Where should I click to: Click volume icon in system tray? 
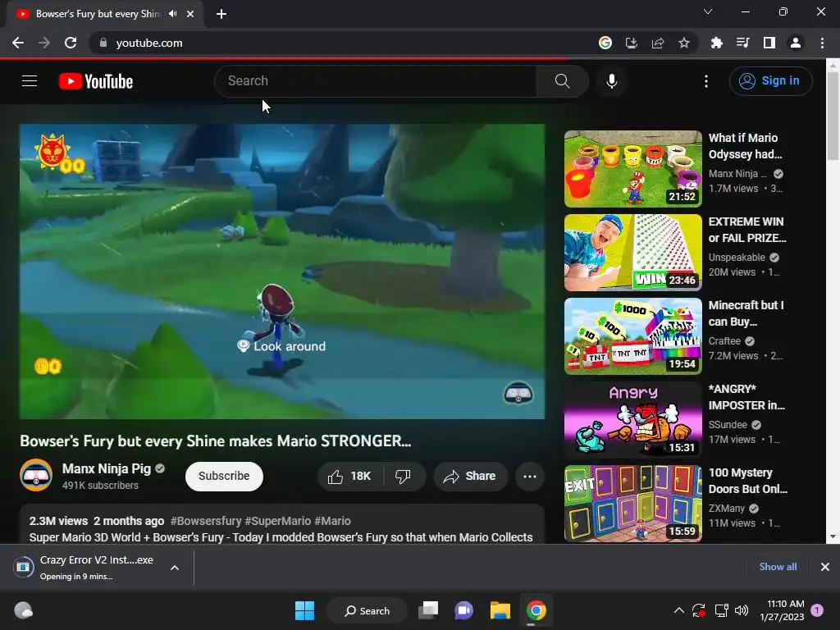pyautogui.click(x=742, y=610)
